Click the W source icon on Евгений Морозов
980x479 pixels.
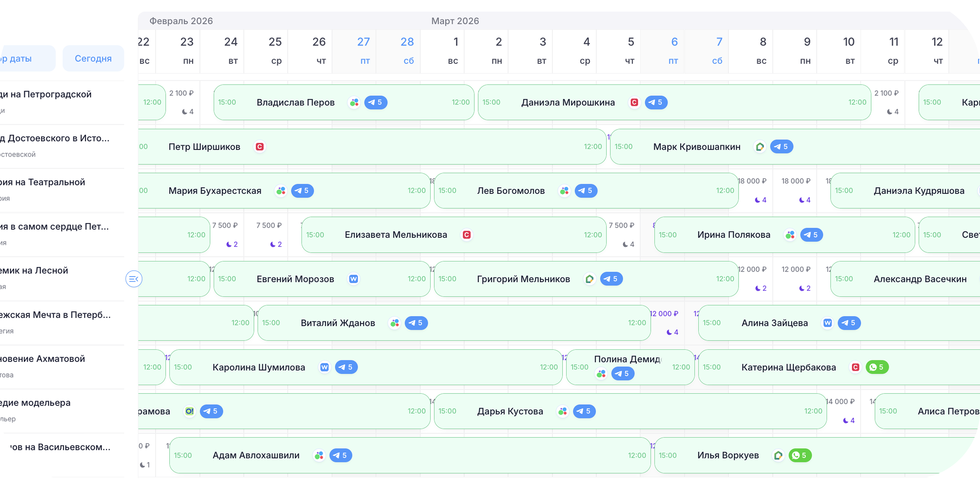[x=354, y=279]
